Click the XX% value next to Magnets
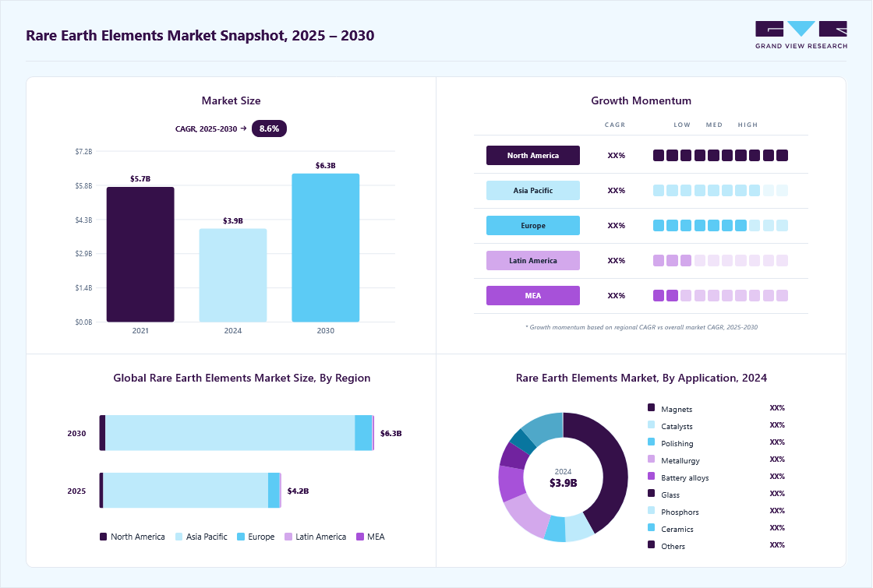 [x=777, y=408]
